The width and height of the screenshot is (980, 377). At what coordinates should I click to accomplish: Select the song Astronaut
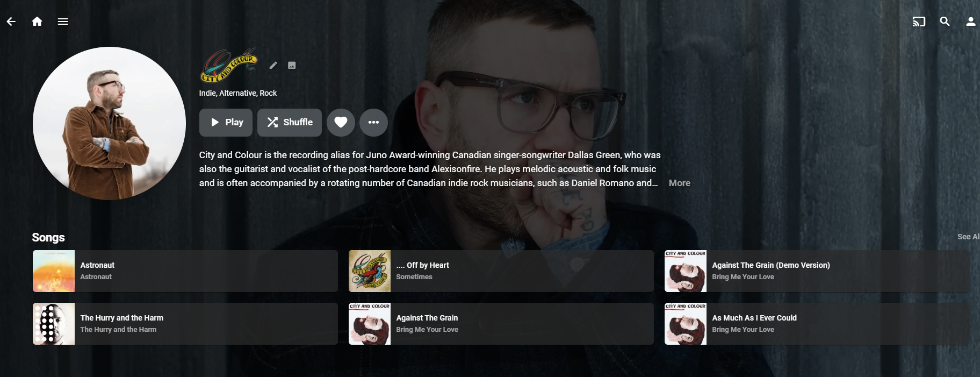click(x=185, y=271)
